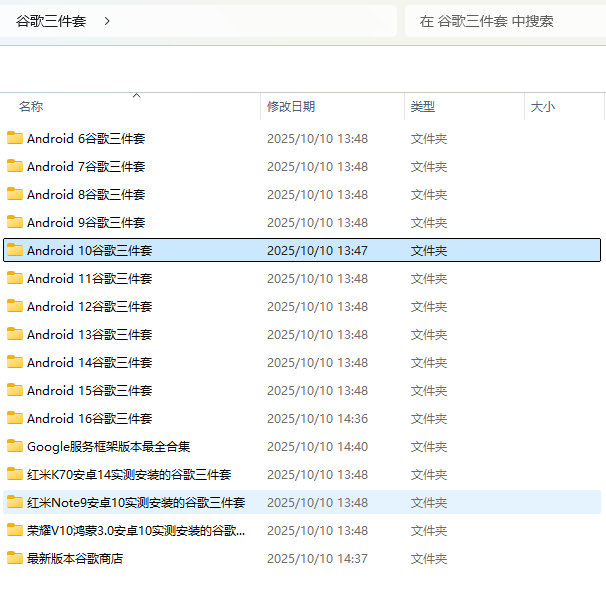Click the Google服务框架版本最全合集 folder icon
The image size is (606, 604).
click(x=15, y=446)
